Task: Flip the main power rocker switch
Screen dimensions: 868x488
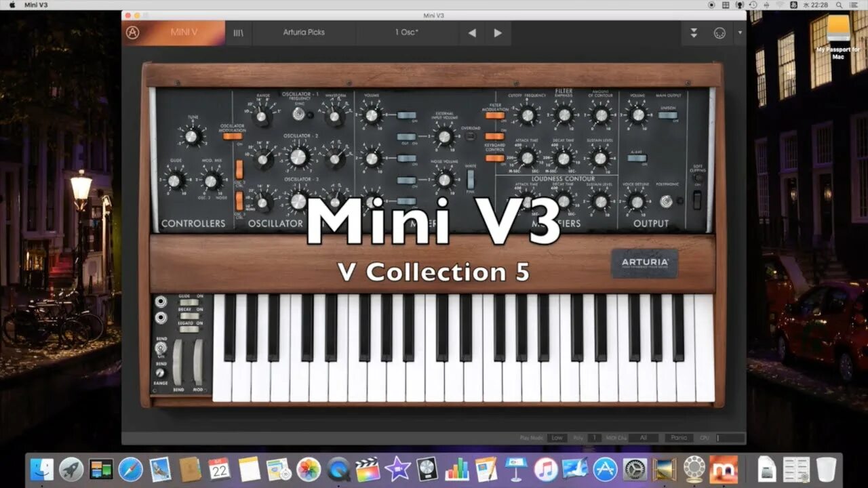Action: click(698, 199)
